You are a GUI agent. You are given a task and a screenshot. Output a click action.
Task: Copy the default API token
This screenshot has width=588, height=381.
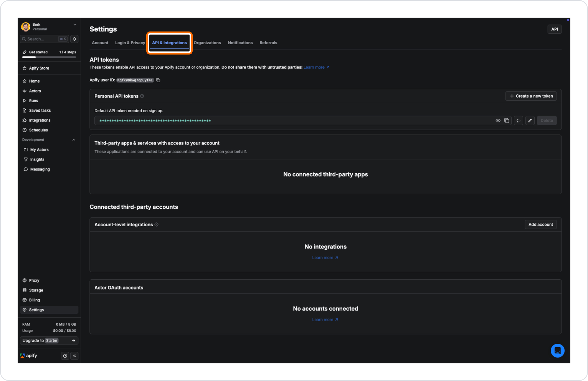click(507, 121)
